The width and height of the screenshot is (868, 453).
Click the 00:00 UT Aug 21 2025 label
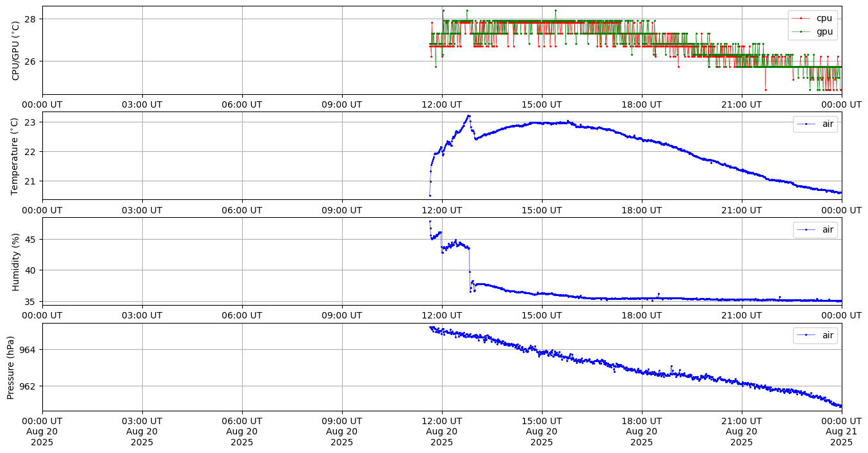(x=841, y=431)
